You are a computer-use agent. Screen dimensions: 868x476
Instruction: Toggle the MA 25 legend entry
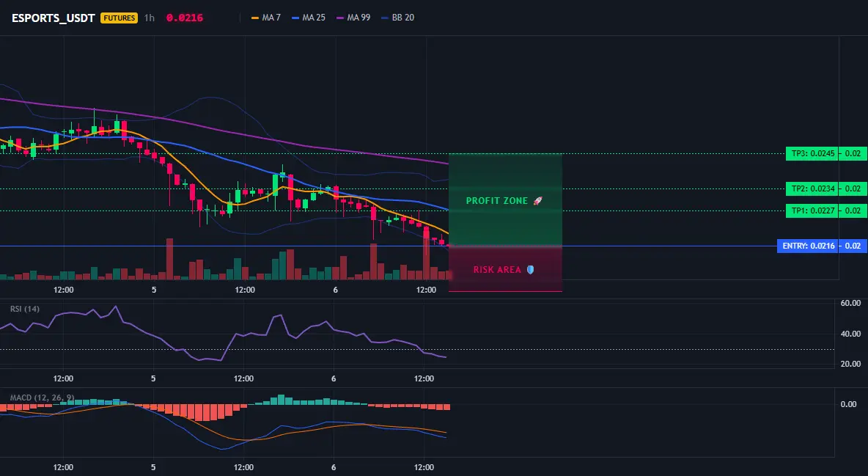point(309,18)
